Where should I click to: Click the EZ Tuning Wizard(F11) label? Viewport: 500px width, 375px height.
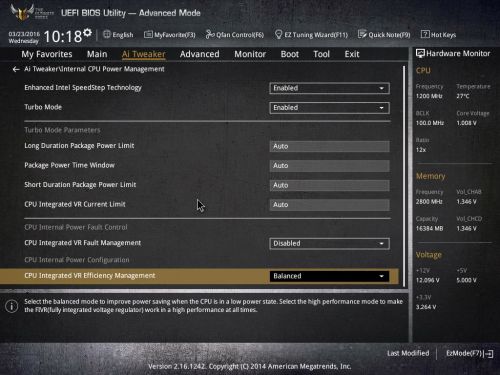tap(316, 35)
